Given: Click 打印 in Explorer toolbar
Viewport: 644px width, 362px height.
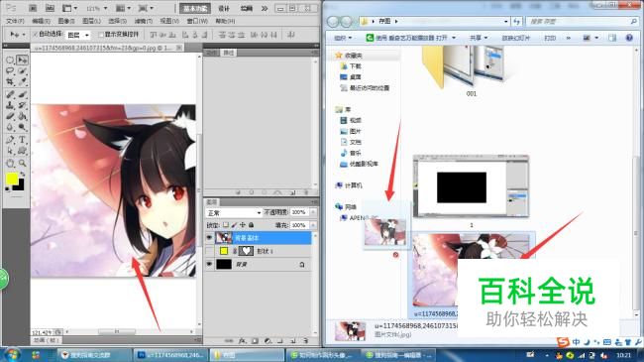Looking at the screenshot, I should (x=550, y=38).
